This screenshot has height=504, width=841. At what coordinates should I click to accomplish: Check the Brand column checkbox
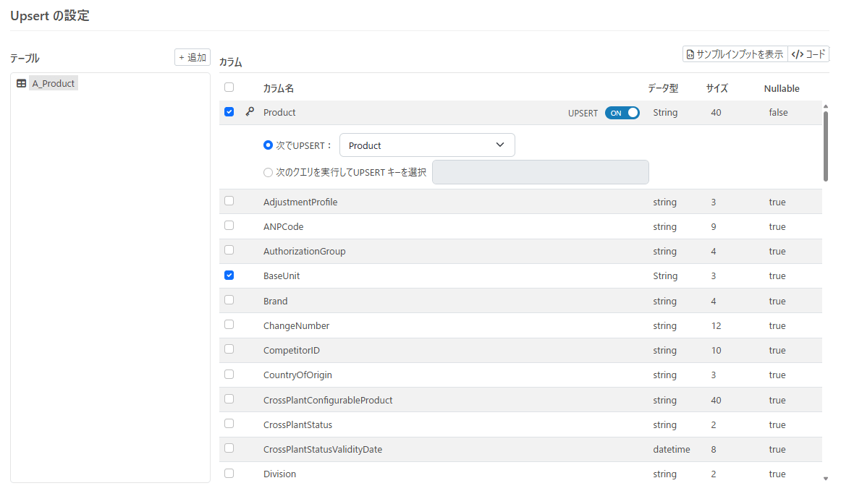(229, 300)
